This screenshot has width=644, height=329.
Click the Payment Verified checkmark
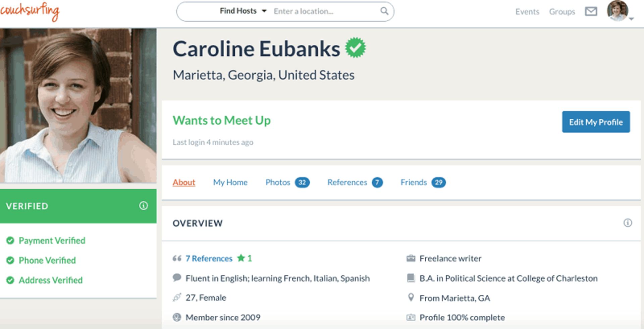pos(10,241)
